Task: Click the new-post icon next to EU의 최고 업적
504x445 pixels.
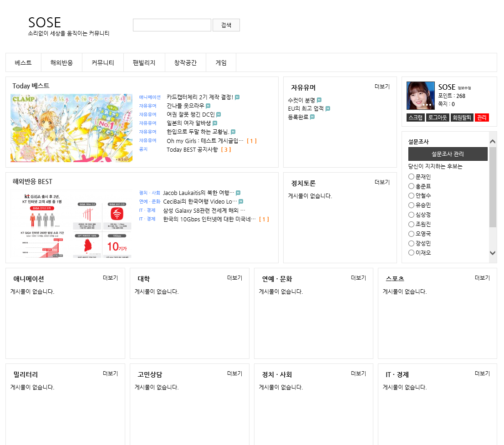Action: click(x=328, y=108)
